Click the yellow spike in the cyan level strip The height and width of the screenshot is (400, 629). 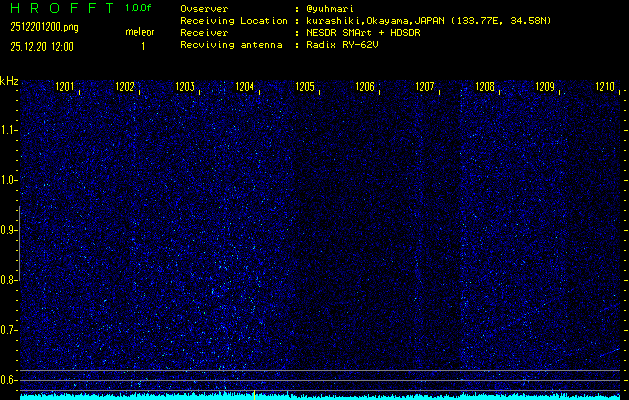[x=254, y=394]
